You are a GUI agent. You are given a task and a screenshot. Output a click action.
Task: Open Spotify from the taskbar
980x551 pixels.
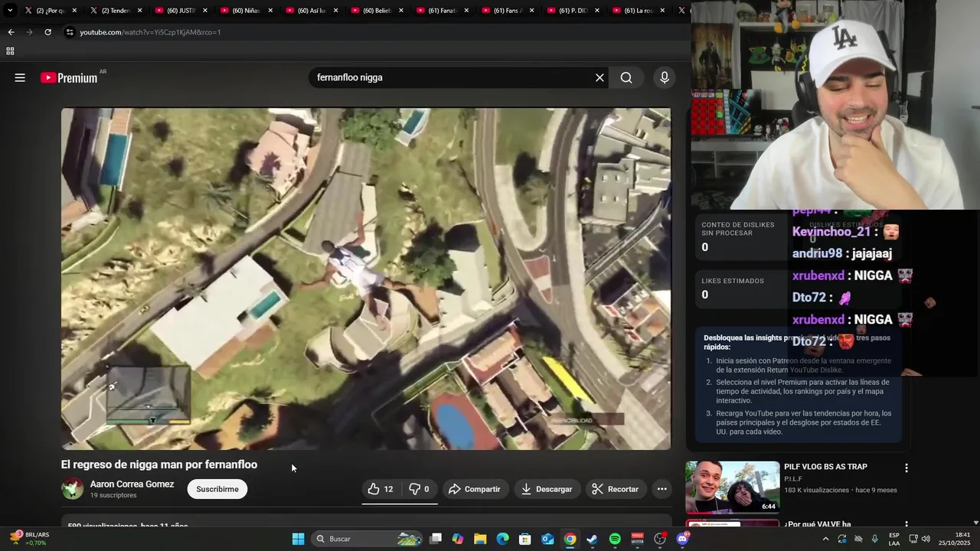point(615,539)
